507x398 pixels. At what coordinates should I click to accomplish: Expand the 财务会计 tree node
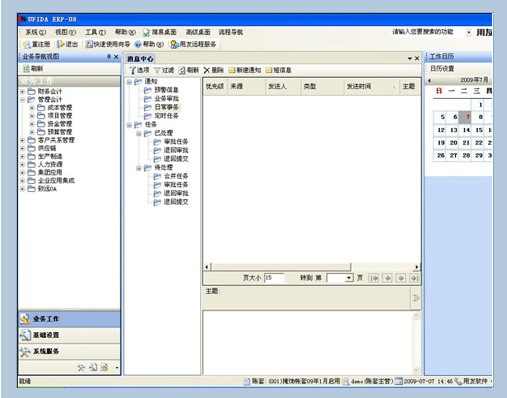click(x=22, y=91)
